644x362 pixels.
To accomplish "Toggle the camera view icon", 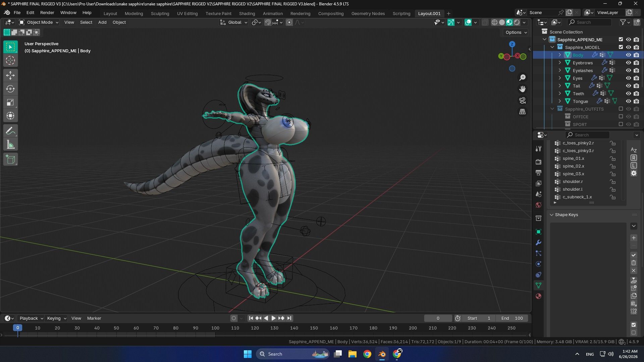I will click(x=522, y=100).
